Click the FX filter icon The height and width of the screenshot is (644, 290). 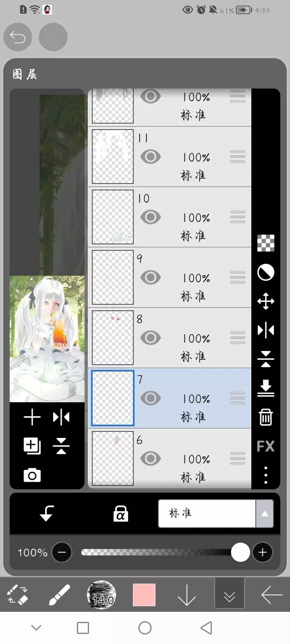pyautogui.click(x=265, y=446)
